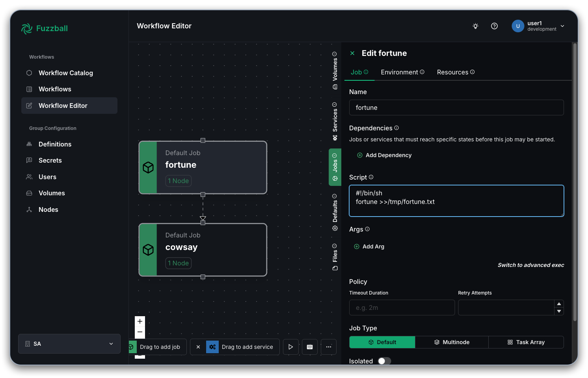The image size is (588, 378).
Task: Decrease Retry Attempts with down arrow
Action: (559, 311)
